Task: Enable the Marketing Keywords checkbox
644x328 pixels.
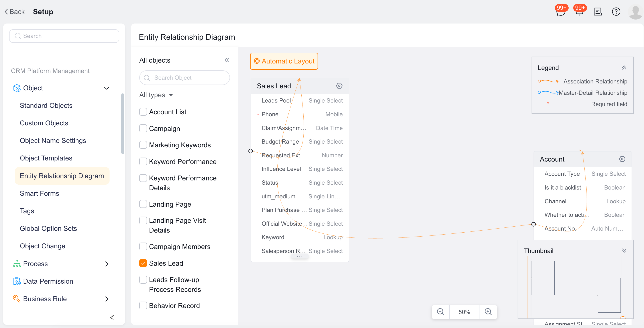Action: [x=143, y=145]
